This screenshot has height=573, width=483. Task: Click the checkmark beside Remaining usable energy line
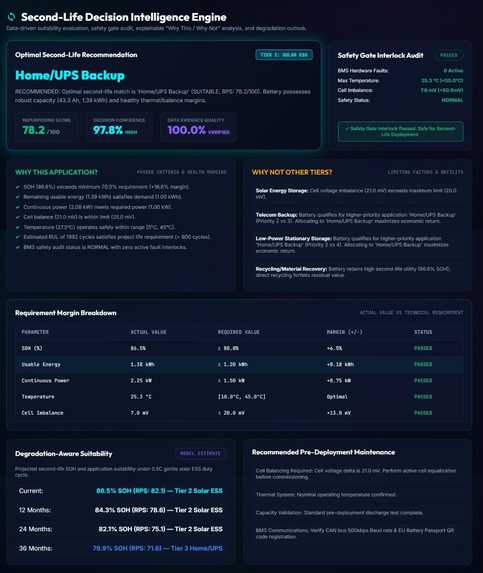click(x=18, y=197)
